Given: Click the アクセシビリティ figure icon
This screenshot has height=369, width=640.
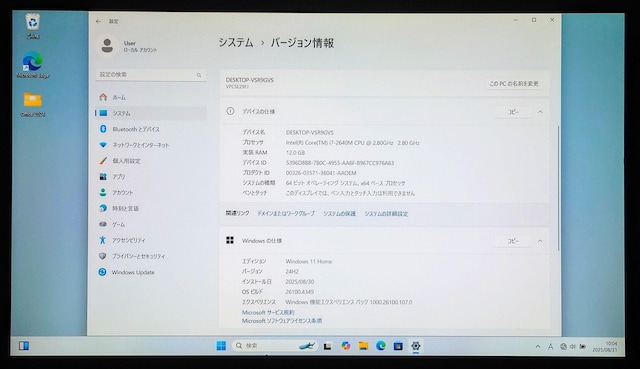Looking at the screenshot, I should coord(103,240).
